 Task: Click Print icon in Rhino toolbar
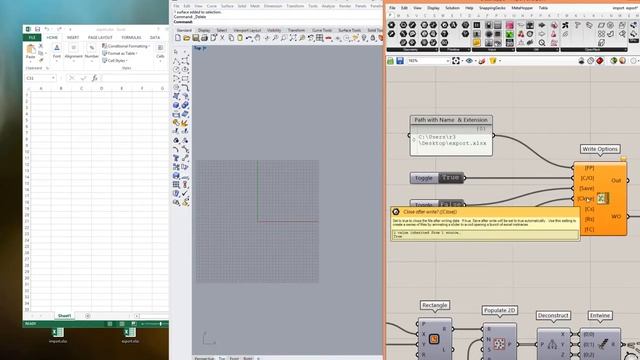coord(204,38)
